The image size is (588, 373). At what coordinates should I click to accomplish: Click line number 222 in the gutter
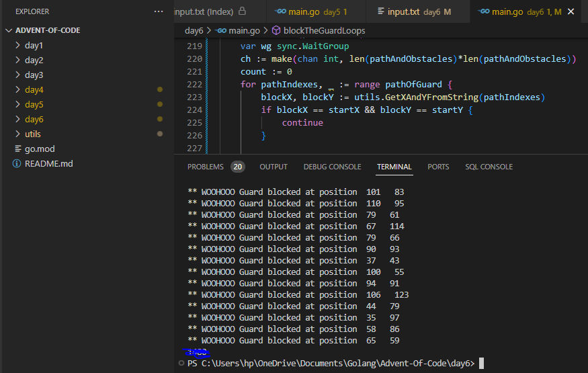194,85
